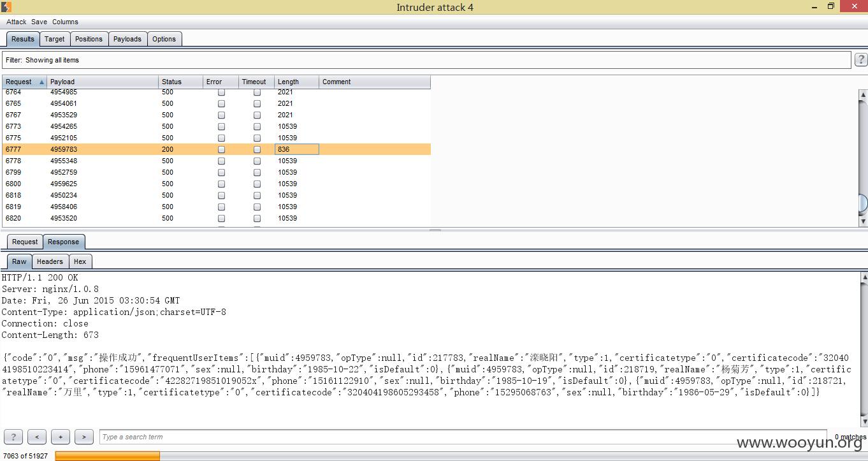Select the Raw view tab
This screenshot has width=868, height=461.
pyautogui.click(x=20, y=261)
